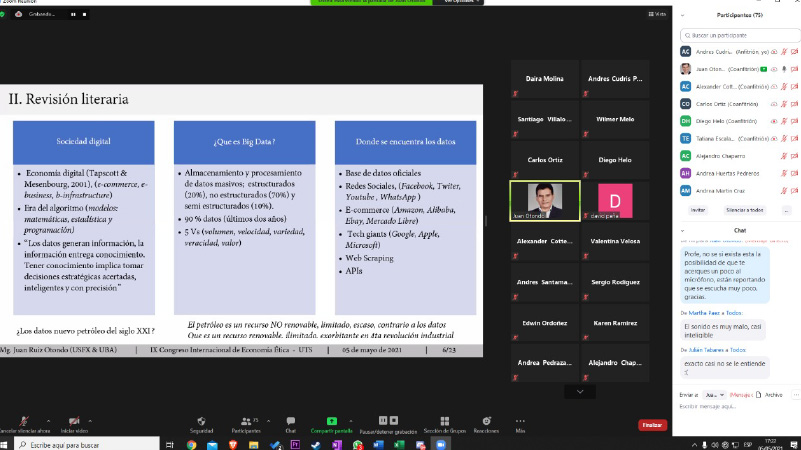Open chat more-options ellipsis beside Archivo

click(795, 395)
